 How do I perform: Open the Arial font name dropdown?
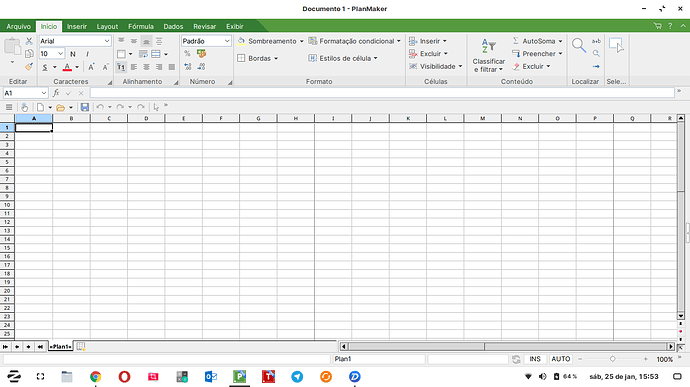107,41
